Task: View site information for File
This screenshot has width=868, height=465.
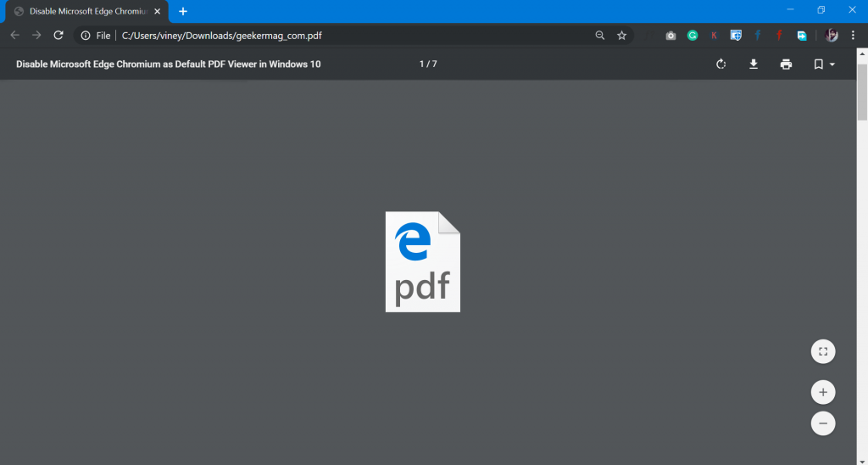Action: (x=95, y=36)
